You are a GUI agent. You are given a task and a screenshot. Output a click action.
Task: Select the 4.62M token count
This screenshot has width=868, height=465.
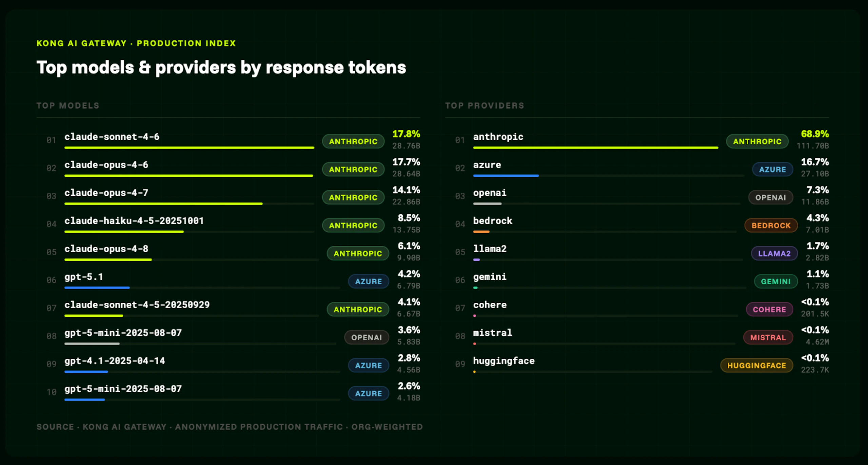click(817, 342)
